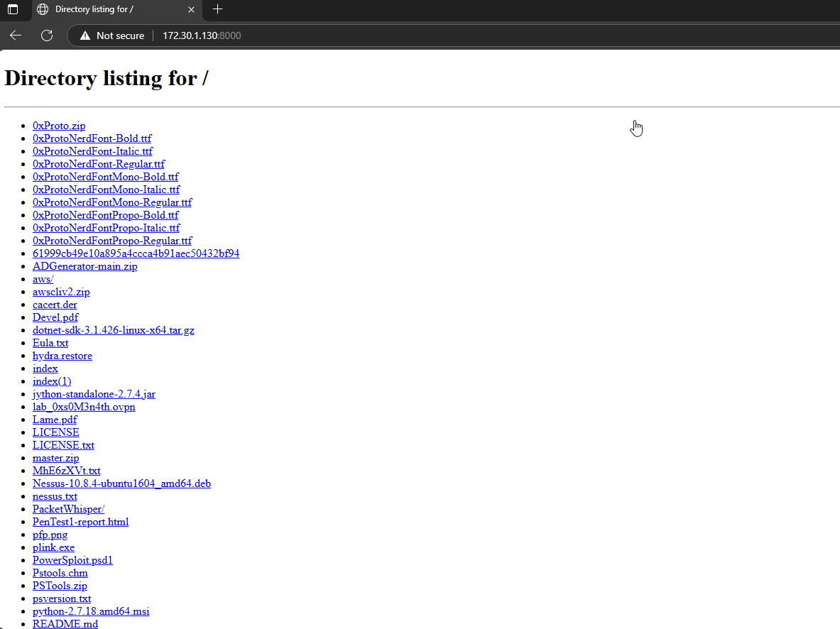The image size is (840, 629).
Task: Download PSTools.zip
Action: click(x=60, y=586)
